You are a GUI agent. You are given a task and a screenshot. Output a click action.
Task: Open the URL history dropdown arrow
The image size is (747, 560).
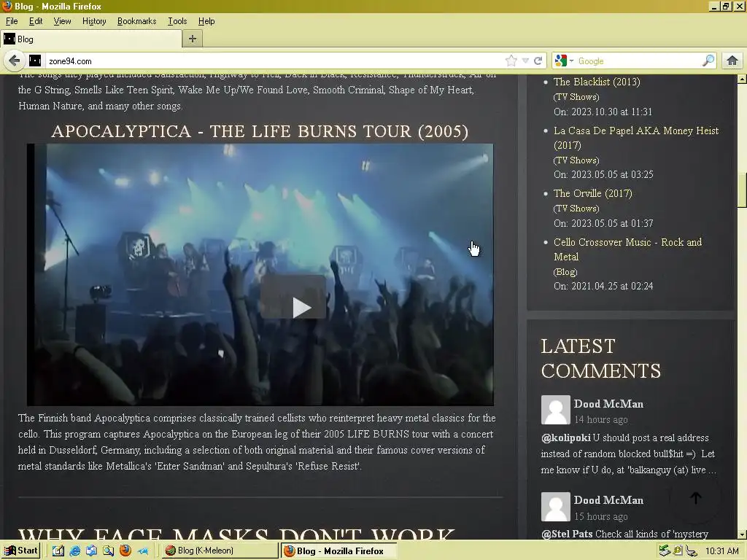pos(525,61)
